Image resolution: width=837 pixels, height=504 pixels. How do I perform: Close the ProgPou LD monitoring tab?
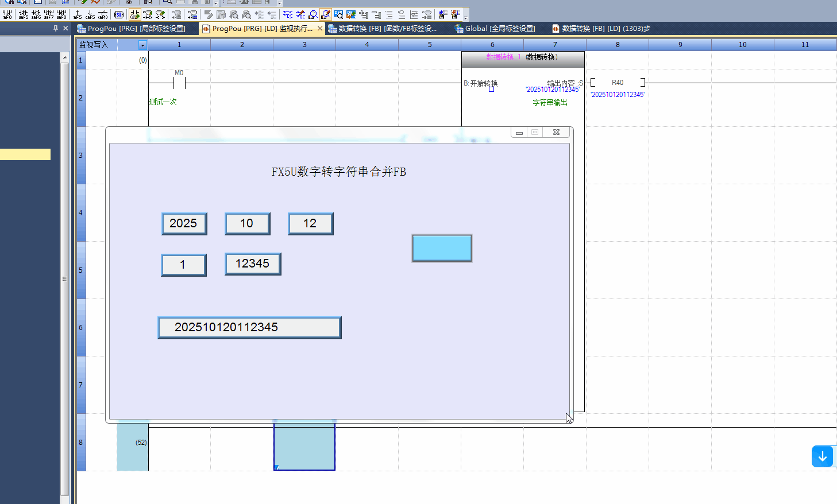point(320,28)
